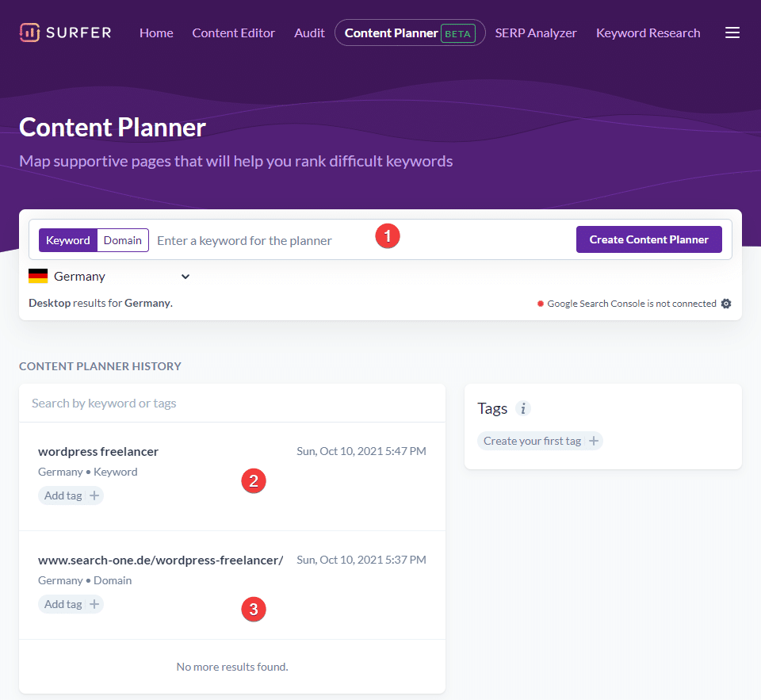
Task: Click the Surfer logo icon
Action: pos(29,33)
